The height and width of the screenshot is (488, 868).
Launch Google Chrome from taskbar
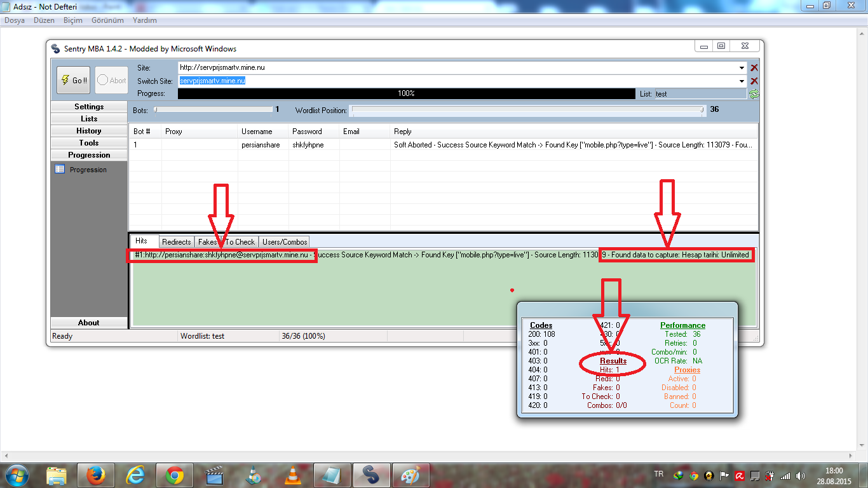[x=175, y=475]
